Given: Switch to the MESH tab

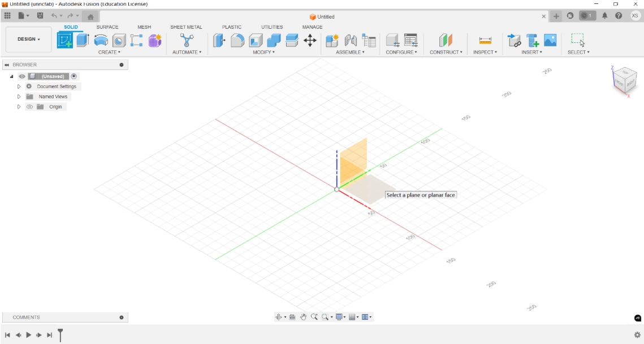Looking at the screenshot, I should (144, 27).
